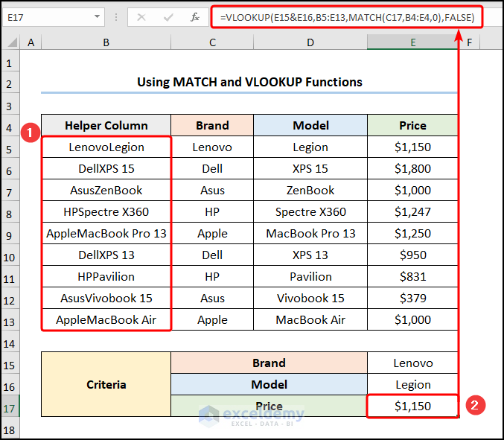Select the cell 'DellXPS 15'
Screen dimensions: 504x440
point(106,168)
